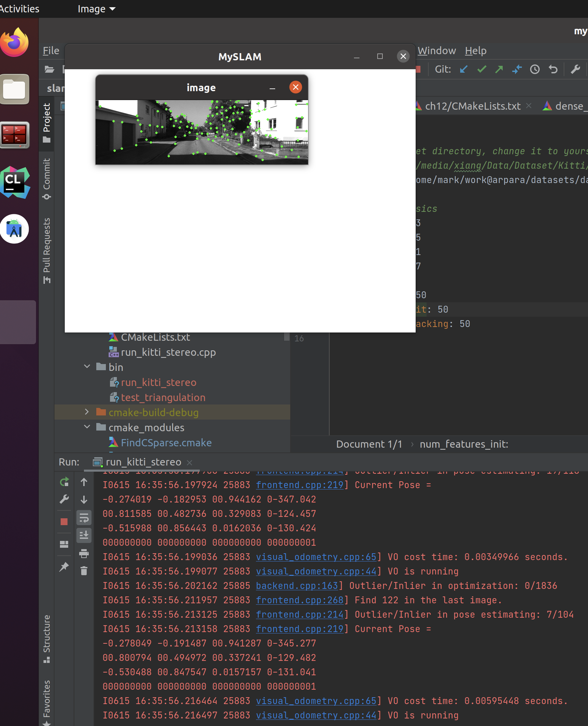
Task: Print console output icon
Action: pos(84,553)
